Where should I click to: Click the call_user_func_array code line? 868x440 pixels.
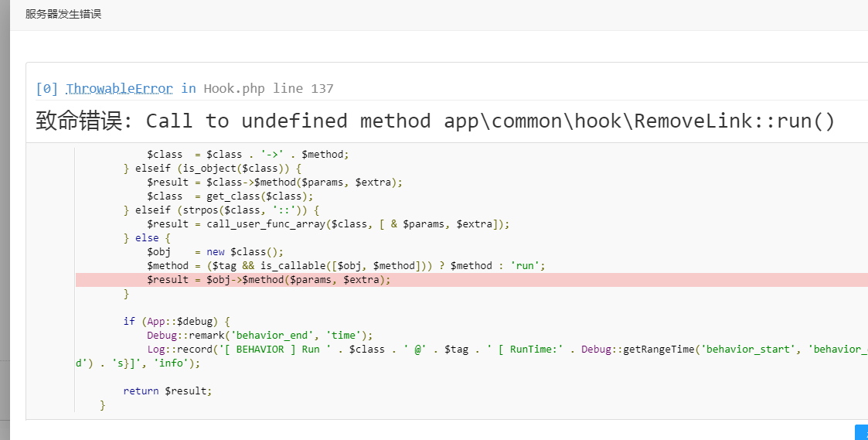tap(328, 224)
